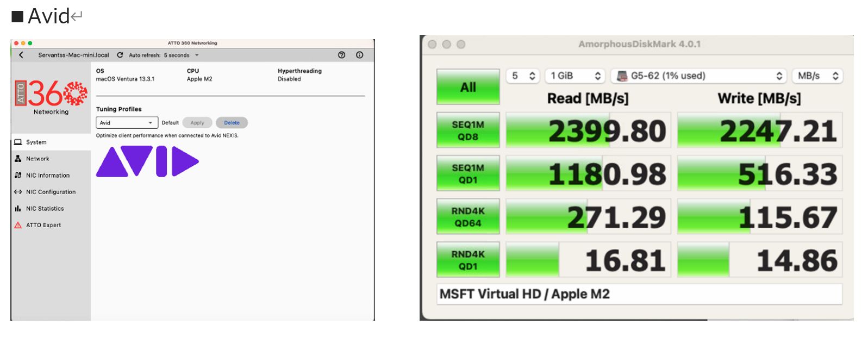Viewport: 868px width, 337px height.
Task: Click the Tuning Profiles heading
Action: 118,109
